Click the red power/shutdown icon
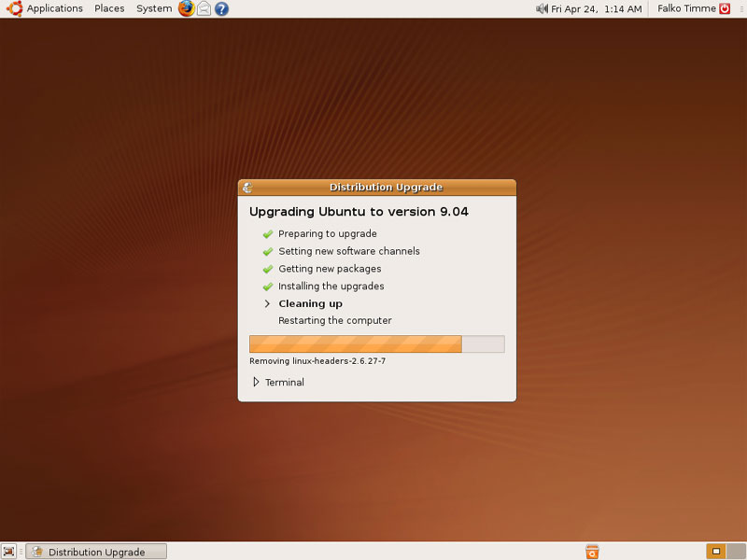Screen dimensions: 747x560 725,8
